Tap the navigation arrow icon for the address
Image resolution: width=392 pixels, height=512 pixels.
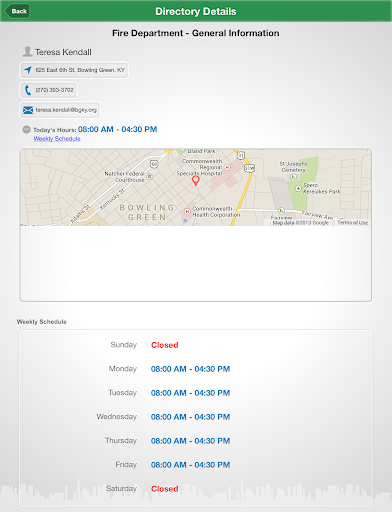click(28, 70)
